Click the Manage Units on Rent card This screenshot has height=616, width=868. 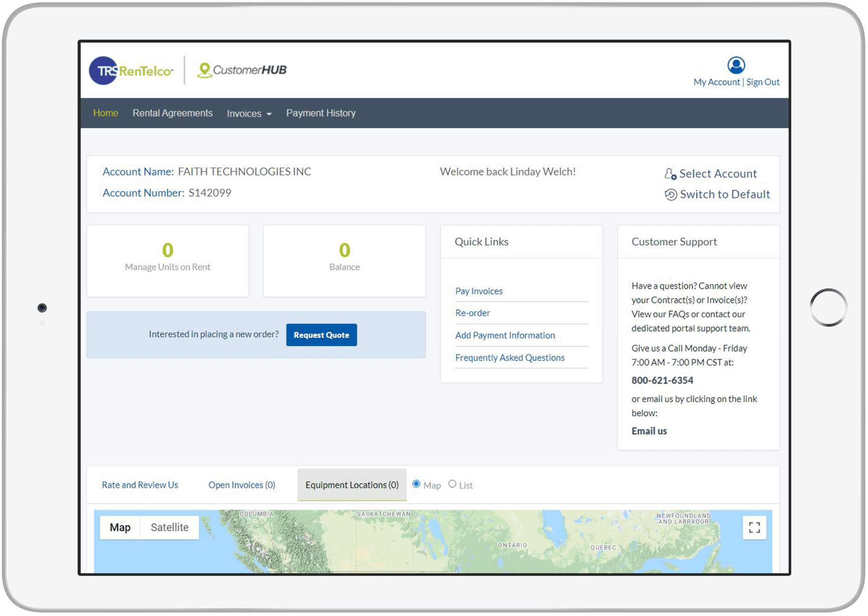click(167, 260)
